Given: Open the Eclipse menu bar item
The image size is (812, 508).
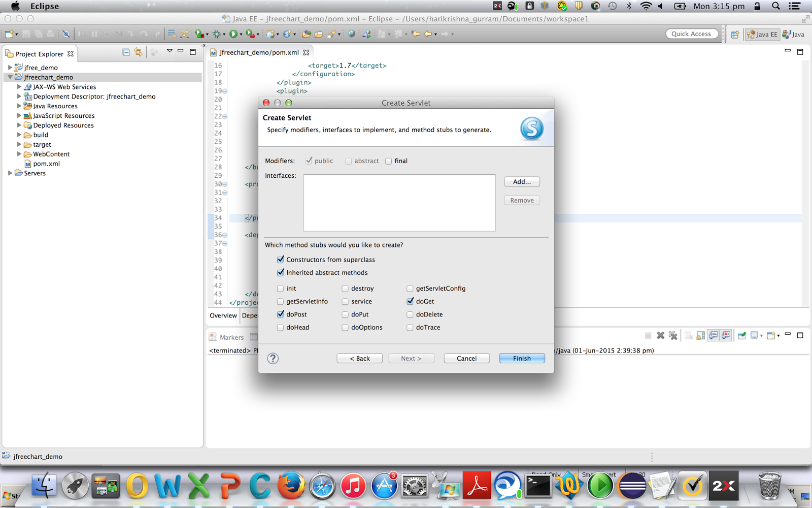Looking at the screenshot, I should click(x=45, y=6).
